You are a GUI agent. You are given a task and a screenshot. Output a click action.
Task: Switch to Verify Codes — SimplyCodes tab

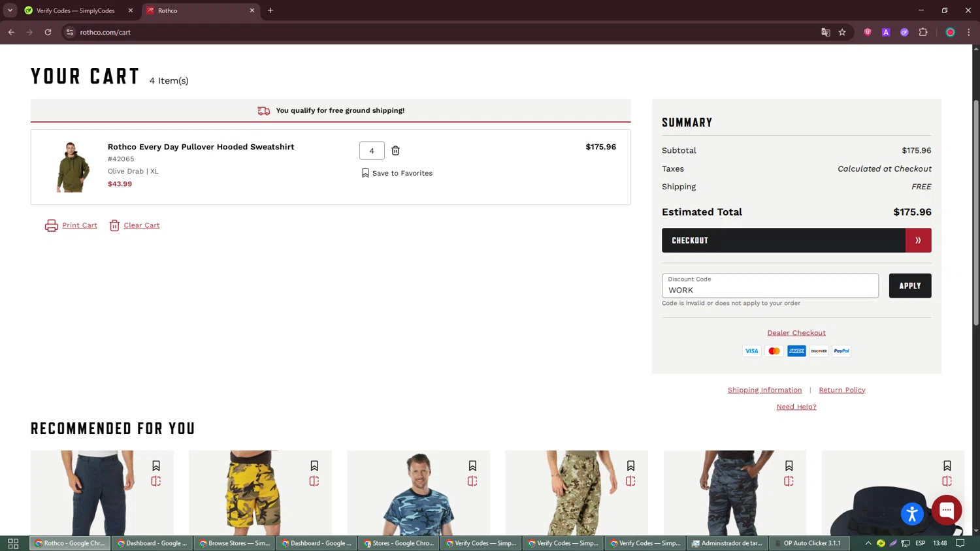pos(75,10)
